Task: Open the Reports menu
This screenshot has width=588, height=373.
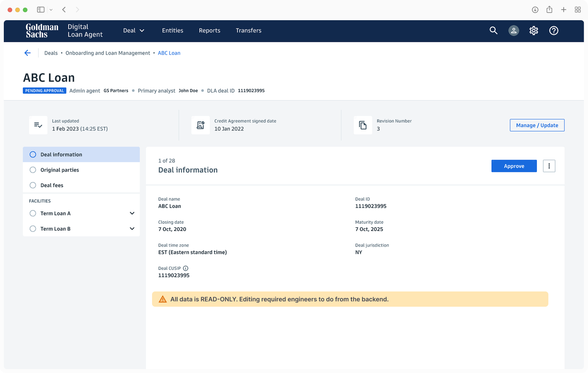Action: 210,30
